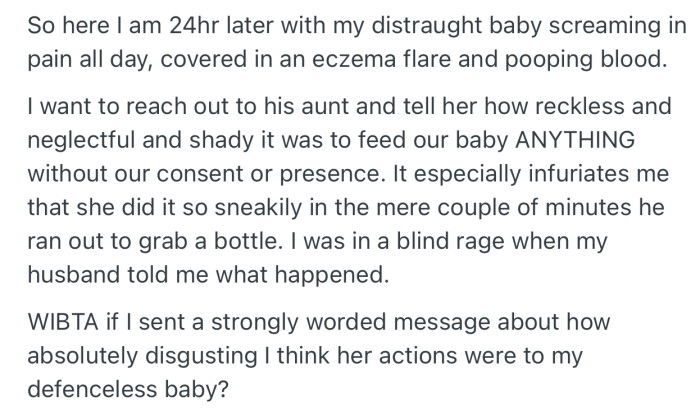
Task: Click the text "24hr later"
Action: 221,25
